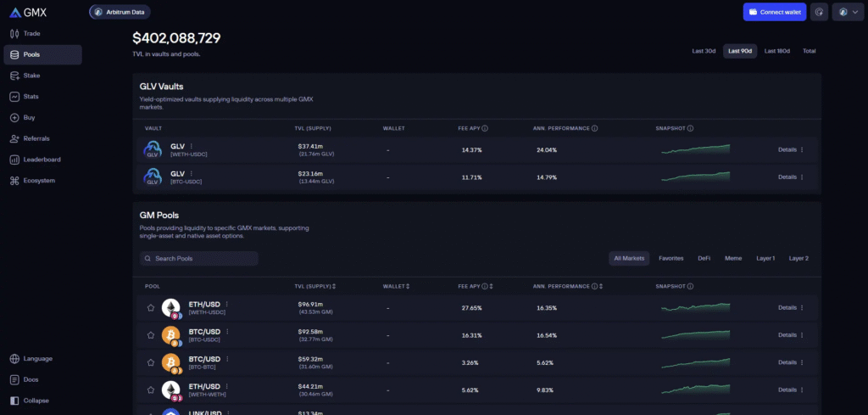Toggle favorite star on BTC/USD BTC-BTC pool

pos(150,362)
